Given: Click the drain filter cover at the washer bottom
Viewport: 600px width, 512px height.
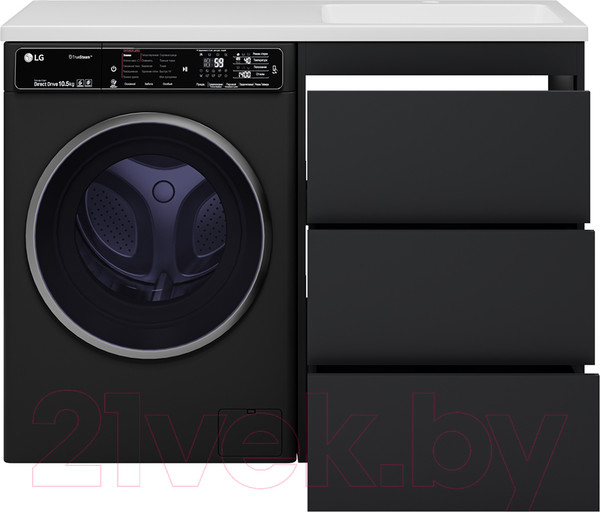Looking at the screenshot, I should pyautogui.click(x=251, y=432).
